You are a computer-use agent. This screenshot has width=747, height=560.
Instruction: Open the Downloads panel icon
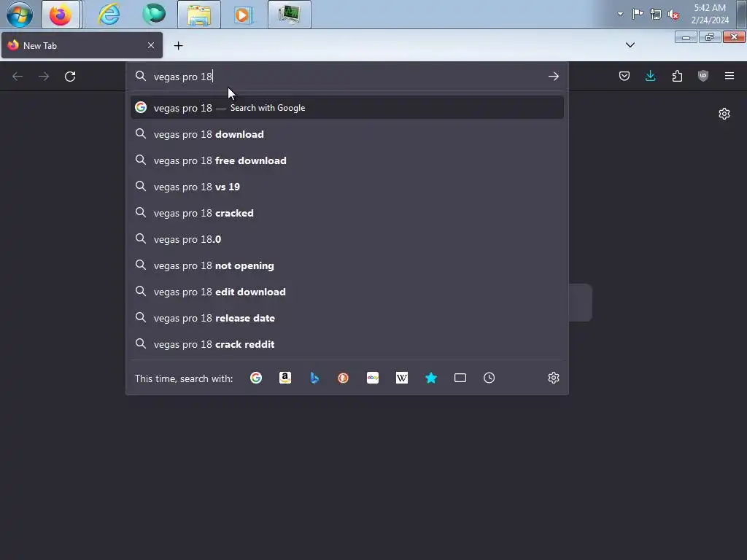[x=650, y=76]
